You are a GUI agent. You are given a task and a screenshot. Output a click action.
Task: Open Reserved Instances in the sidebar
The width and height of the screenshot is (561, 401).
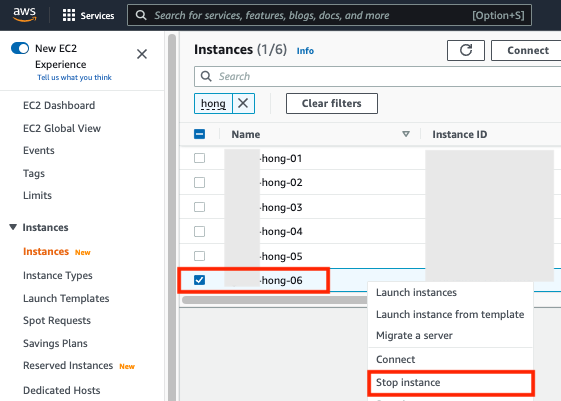pyautogui.click(x=68, y=365)
